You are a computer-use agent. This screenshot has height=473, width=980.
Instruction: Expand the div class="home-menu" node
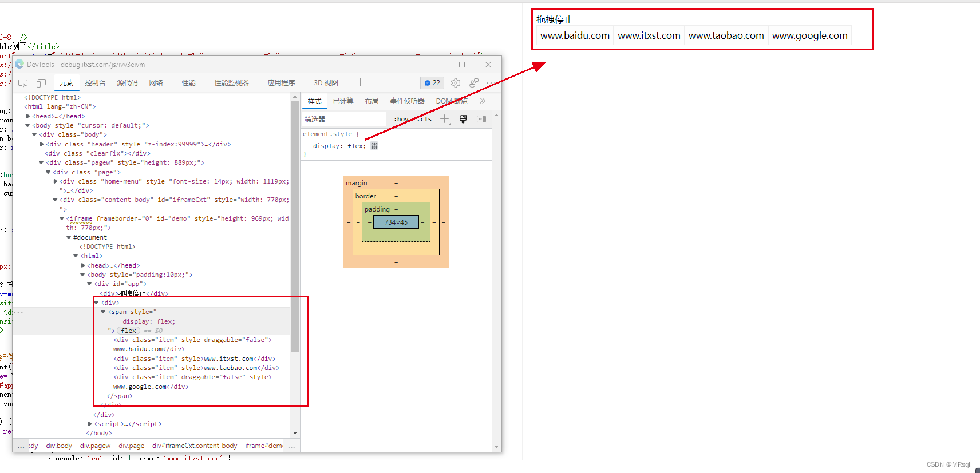pyautogui.click(x=55, y=181)
